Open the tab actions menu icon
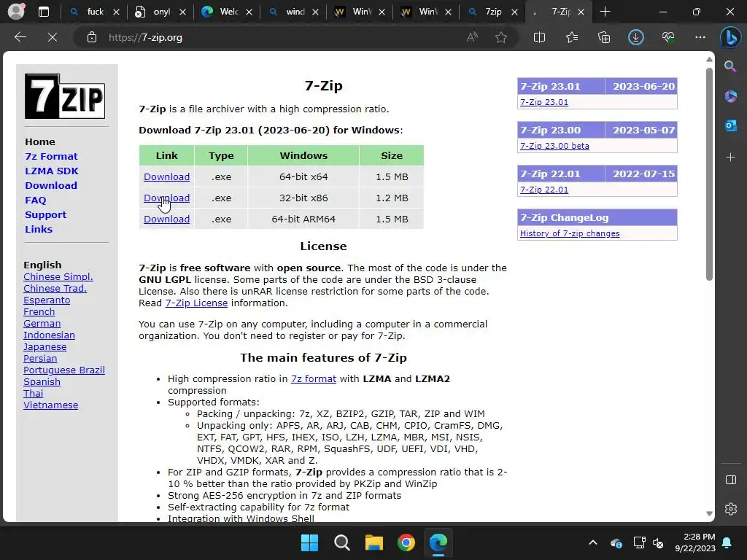 point(43,12)
